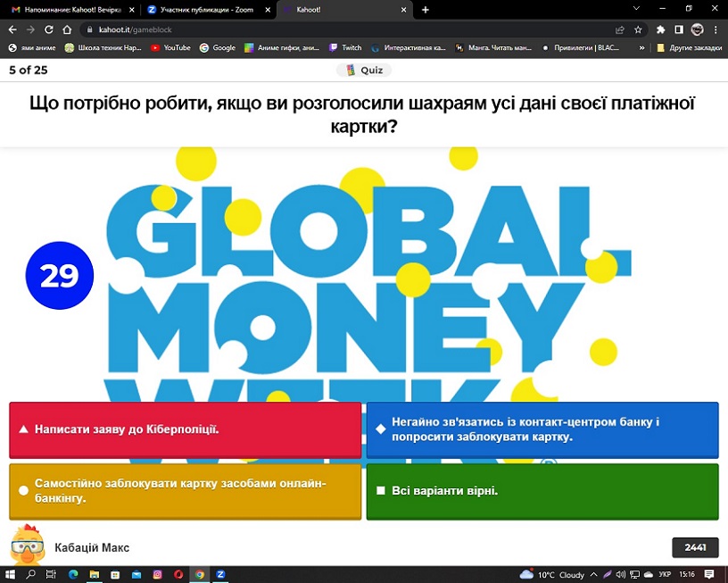
Task: Choose answer 'Самостійно заблокувати картку засобами онлайн-банкінгу'
Action: (x=186, y=491)
